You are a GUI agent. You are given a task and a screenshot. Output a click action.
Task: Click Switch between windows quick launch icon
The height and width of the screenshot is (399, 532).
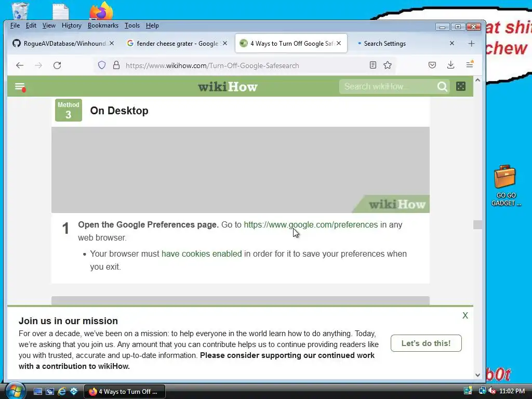(50, 392)
